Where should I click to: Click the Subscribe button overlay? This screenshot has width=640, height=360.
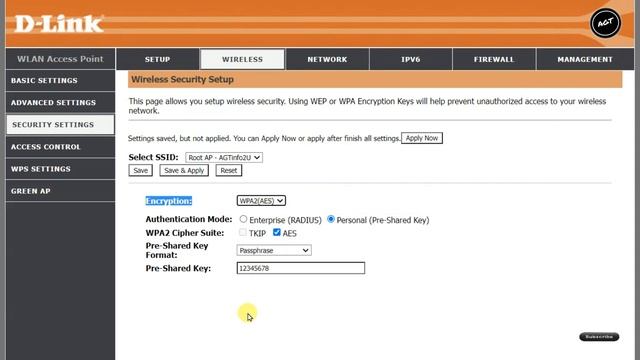pos(599,337)
